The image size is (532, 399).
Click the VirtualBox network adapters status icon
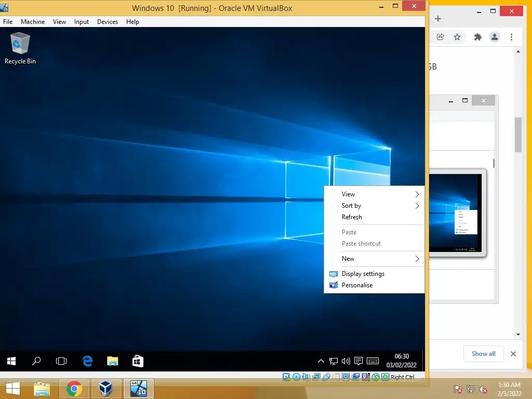pos(316,377)
